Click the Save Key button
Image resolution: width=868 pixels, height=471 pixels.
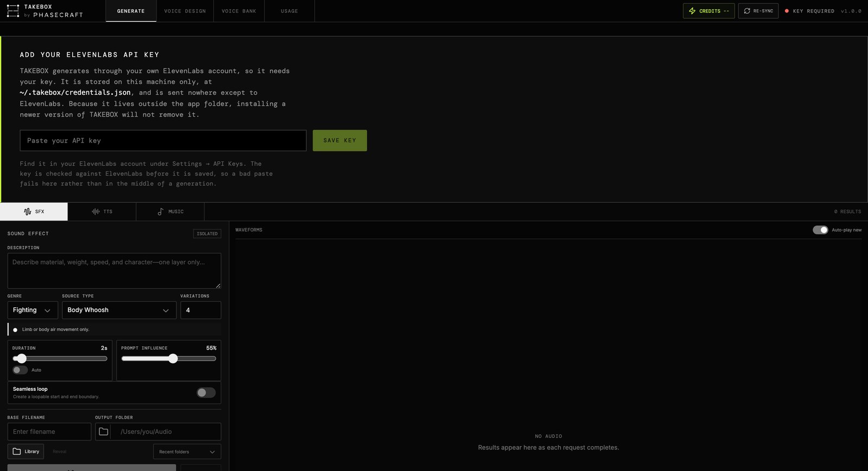pyautogui.click(x=340, y=140)
